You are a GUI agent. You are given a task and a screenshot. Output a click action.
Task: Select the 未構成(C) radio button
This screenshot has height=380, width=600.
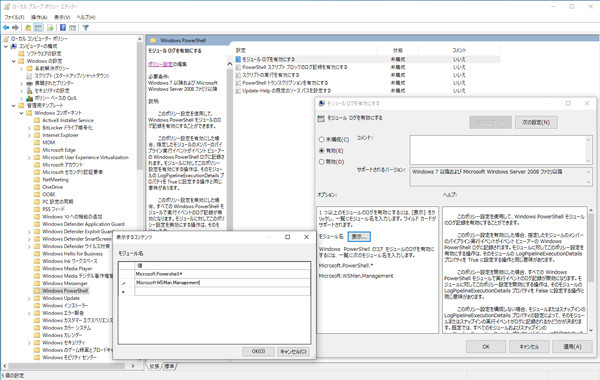(x=321, y=140)
